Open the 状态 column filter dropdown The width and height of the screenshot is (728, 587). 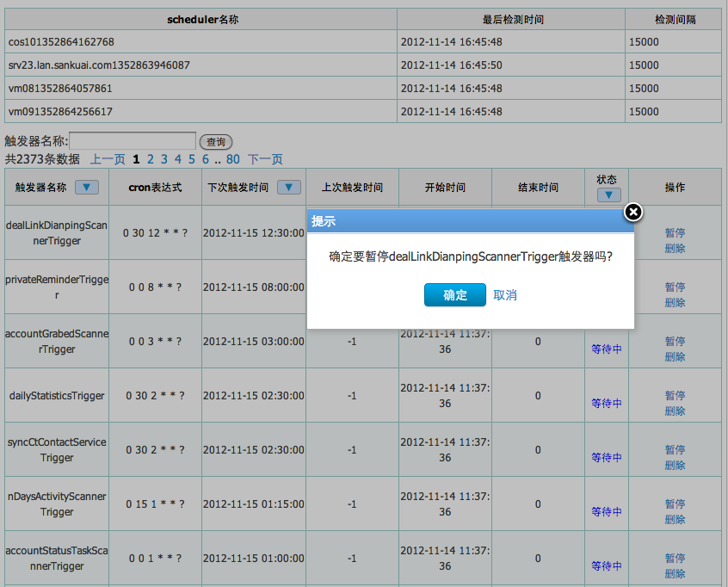[608, 195]
